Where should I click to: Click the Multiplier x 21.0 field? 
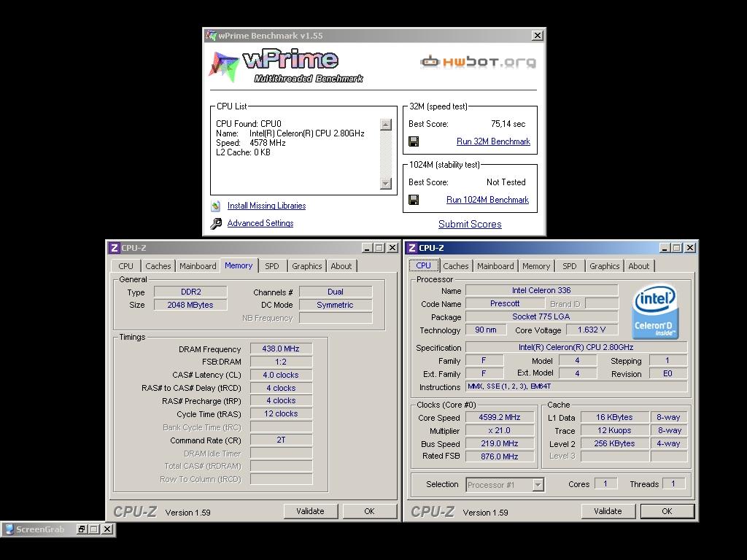click(x=499, y=430)
